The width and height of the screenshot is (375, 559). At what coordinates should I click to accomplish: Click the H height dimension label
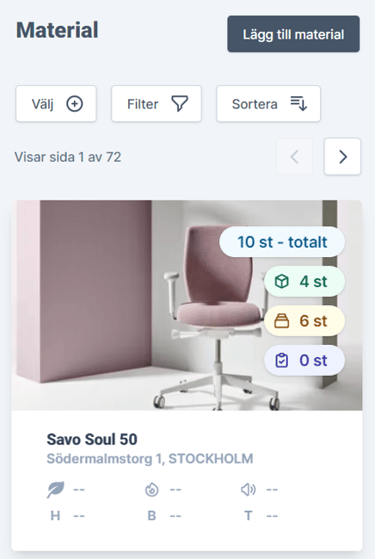(x=55, y=516)
